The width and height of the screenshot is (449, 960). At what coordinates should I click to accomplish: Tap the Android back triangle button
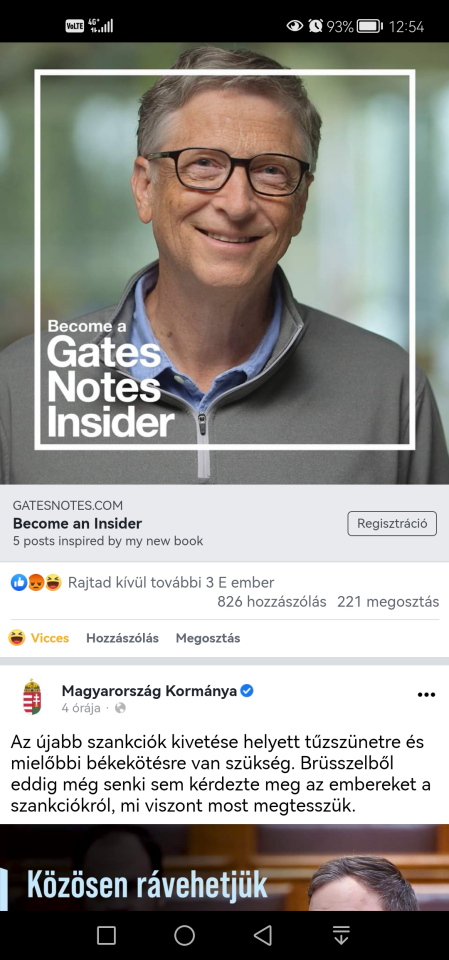[x=263, y=935]
